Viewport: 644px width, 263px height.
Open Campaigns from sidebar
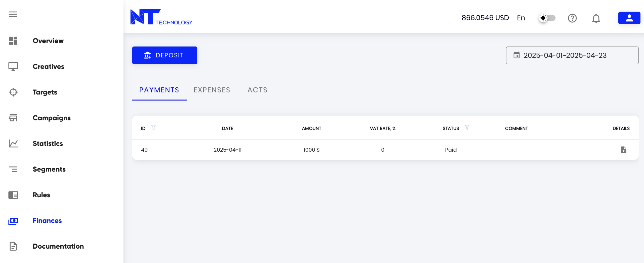[52, 118]
